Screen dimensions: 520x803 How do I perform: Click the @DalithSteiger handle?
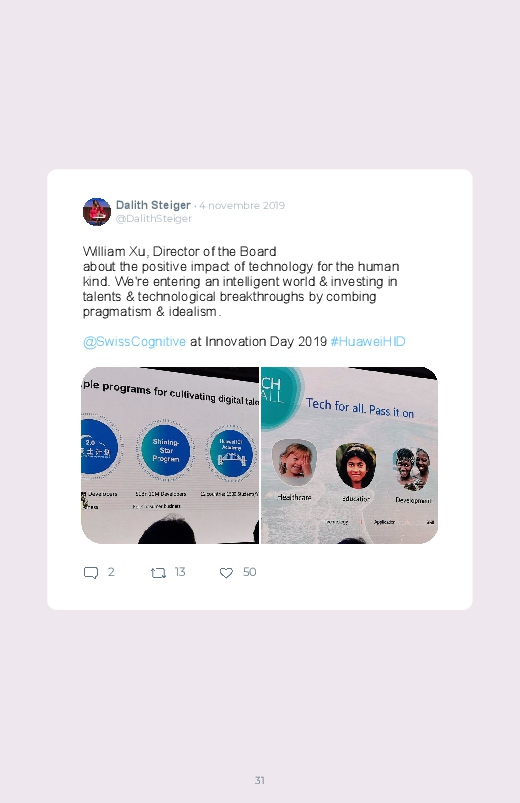pyautogui.click(x=154, y=218)
